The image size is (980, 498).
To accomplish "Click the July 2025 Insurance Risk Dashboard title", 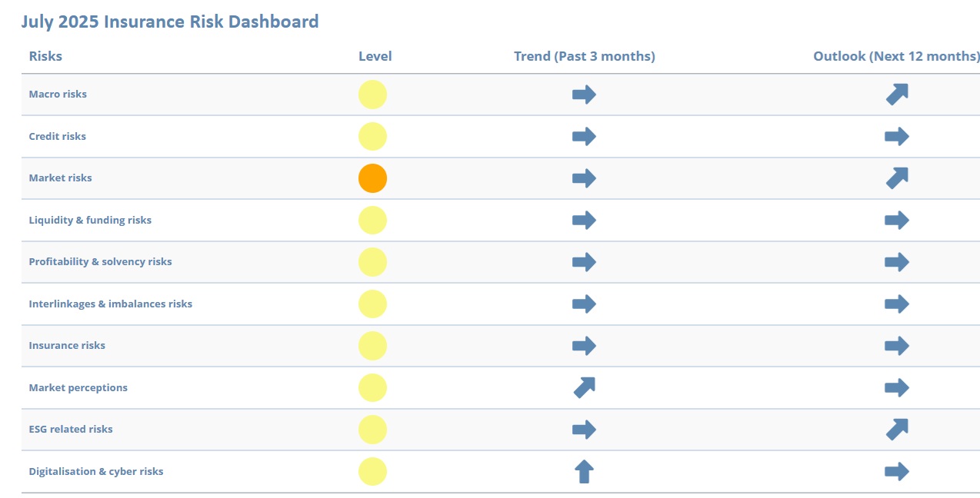I will [x=169, y=22].
